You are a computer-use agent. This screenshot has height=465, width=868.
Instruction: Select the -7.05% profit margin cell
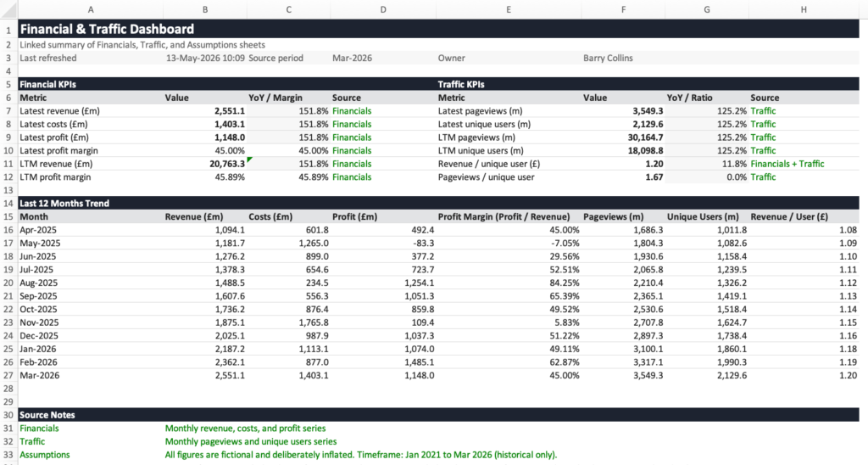click(565, 244)
